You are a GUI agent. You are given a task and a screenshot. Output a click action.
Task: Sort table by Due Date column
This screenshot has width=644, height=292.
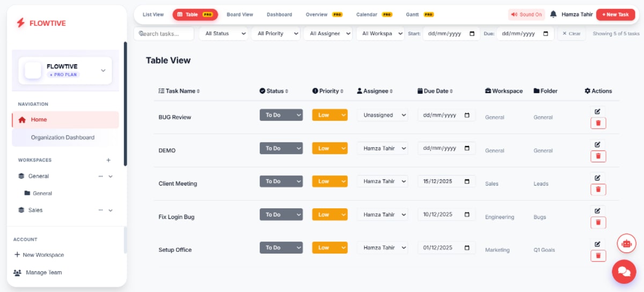click(x=435, y=91)
